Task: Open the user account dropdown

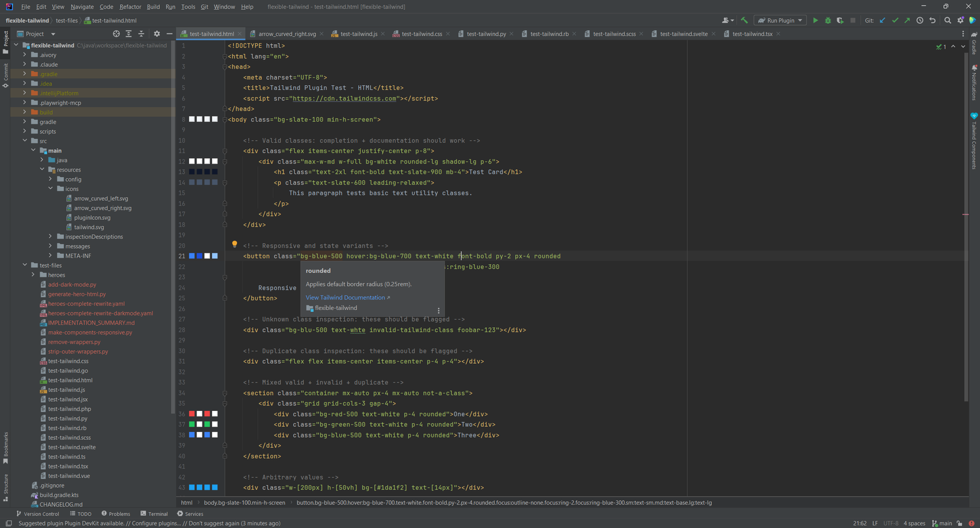Action: [728, 20]
